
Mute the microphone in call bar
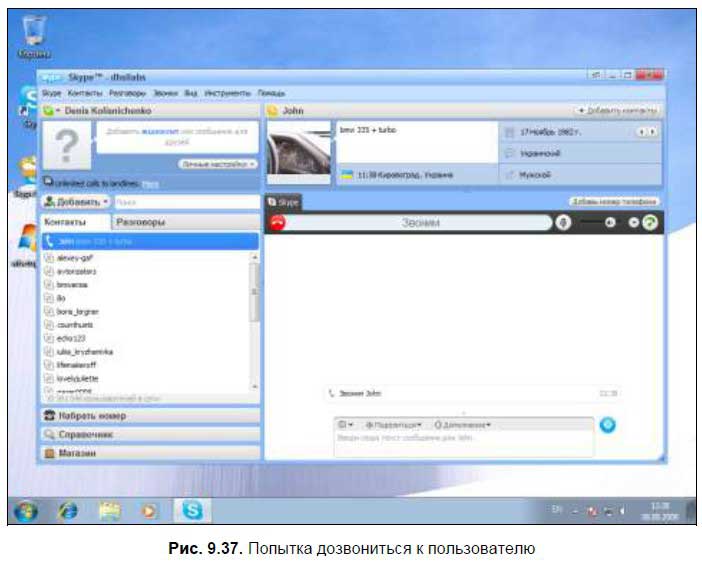pos(564,222)
